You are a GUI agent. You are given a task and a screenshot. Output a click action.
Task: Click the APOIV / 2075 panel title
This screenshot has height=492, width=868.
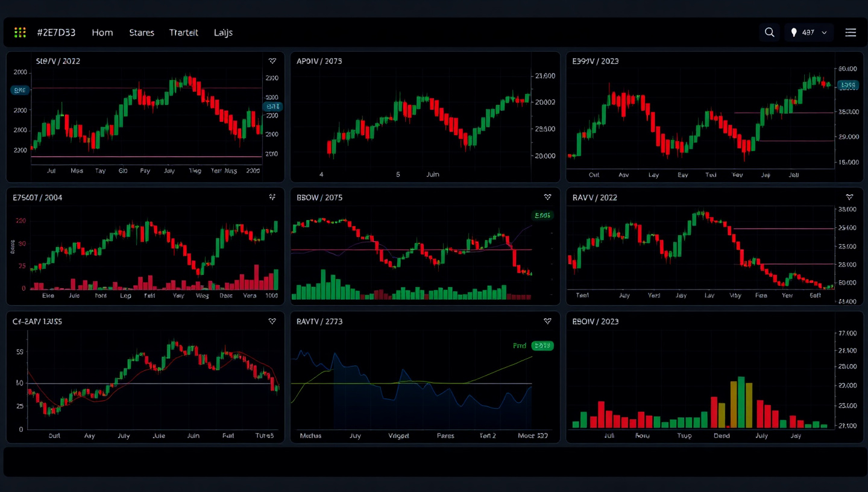point(319,61)
